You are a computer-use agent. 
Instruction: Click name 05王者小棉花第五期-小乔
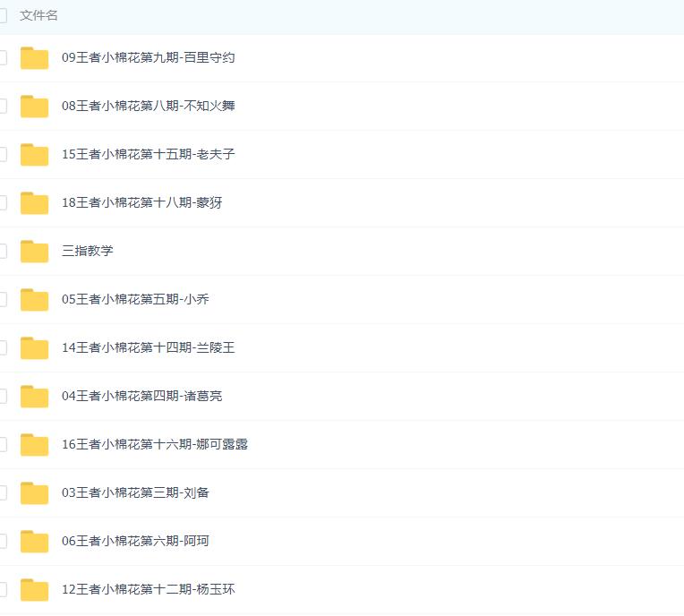pos(135,300)
